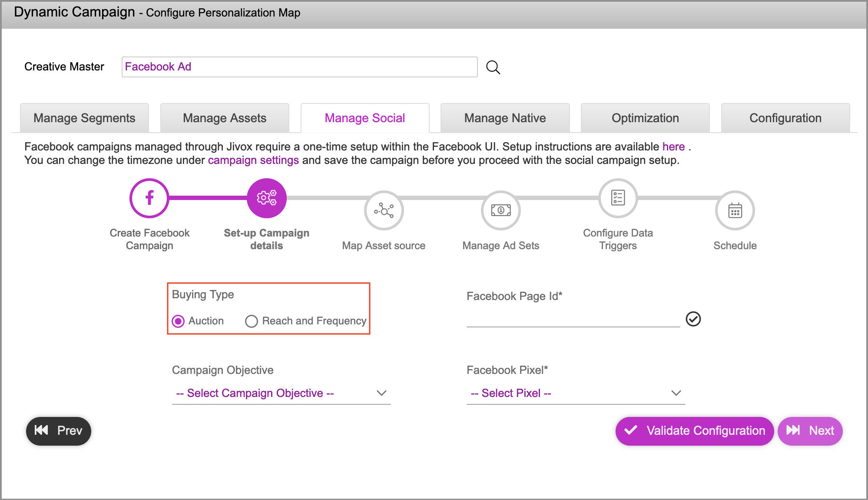Click the Prev button
Image resolution: width=868 pixels, height=500 pixels.
pos(59,431)
